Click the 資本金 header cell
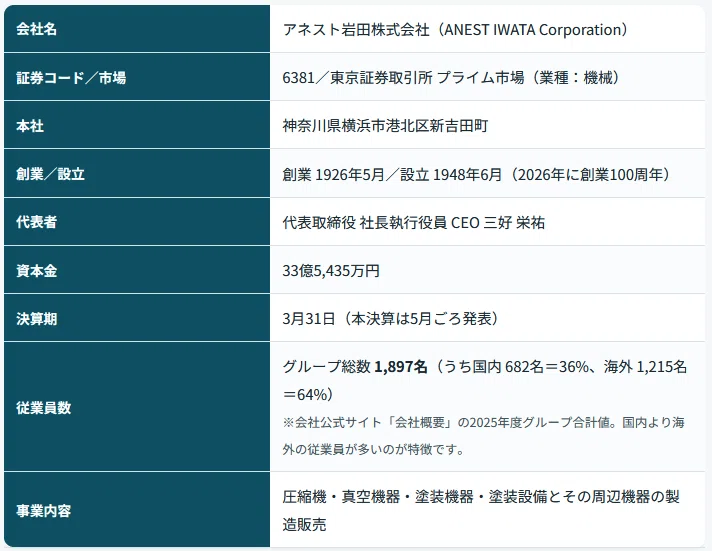712x551 pixels. point(137,270)
